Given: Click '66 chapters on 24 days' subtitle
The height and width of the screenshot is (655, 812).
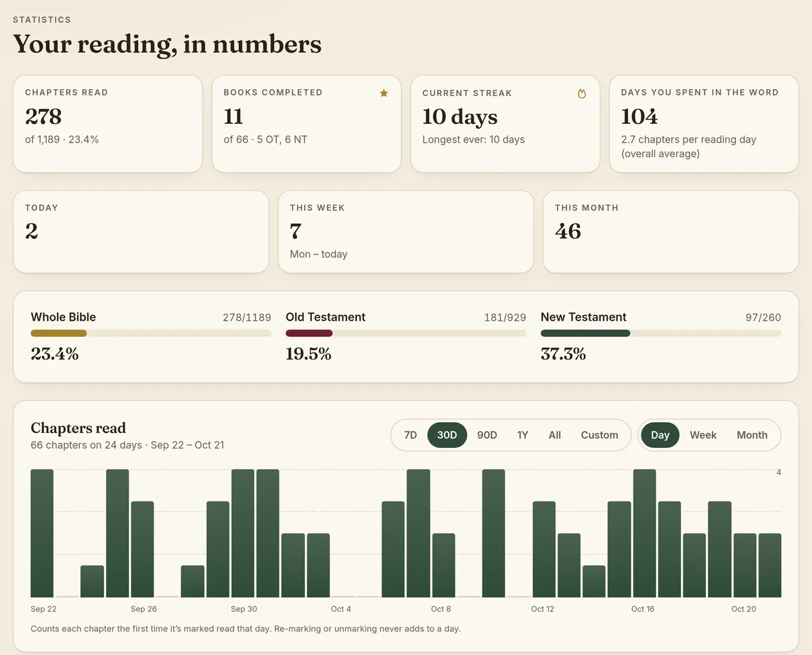Looking at the screenshot, I should 87,445.
